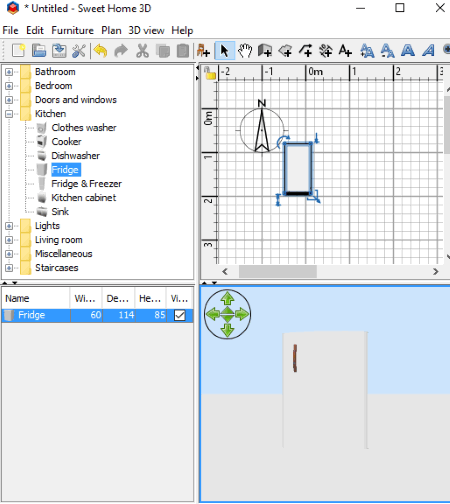Activate the Pan hand tool
The width and height of the screenshot is (450, 504).
coord(245,51)
